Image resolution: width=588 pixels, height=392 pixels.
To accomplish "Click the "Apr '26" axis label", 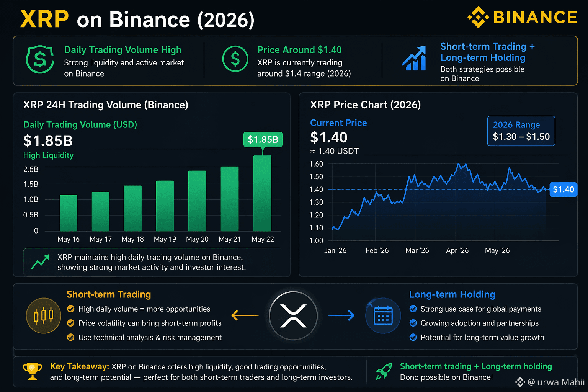I will (457, 250).
